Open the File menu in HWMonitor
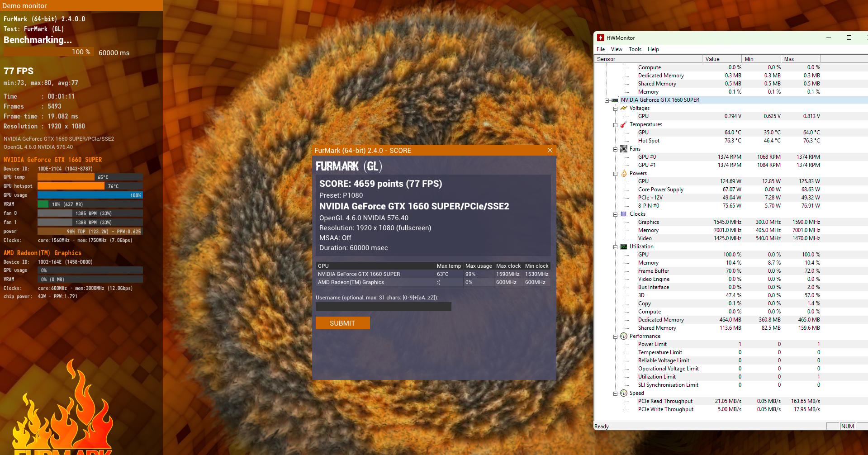The width and height of the screenshot is (868, 455). [x=601, y=49]
